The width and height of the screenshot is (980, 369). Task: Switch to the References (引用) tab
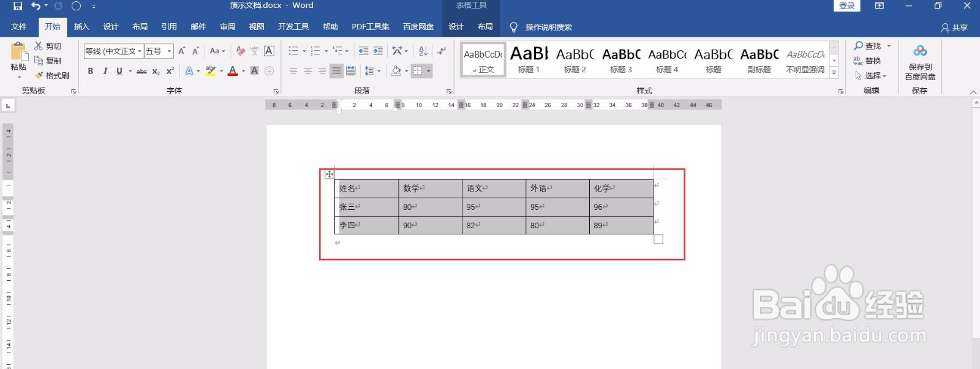point(169,27)
